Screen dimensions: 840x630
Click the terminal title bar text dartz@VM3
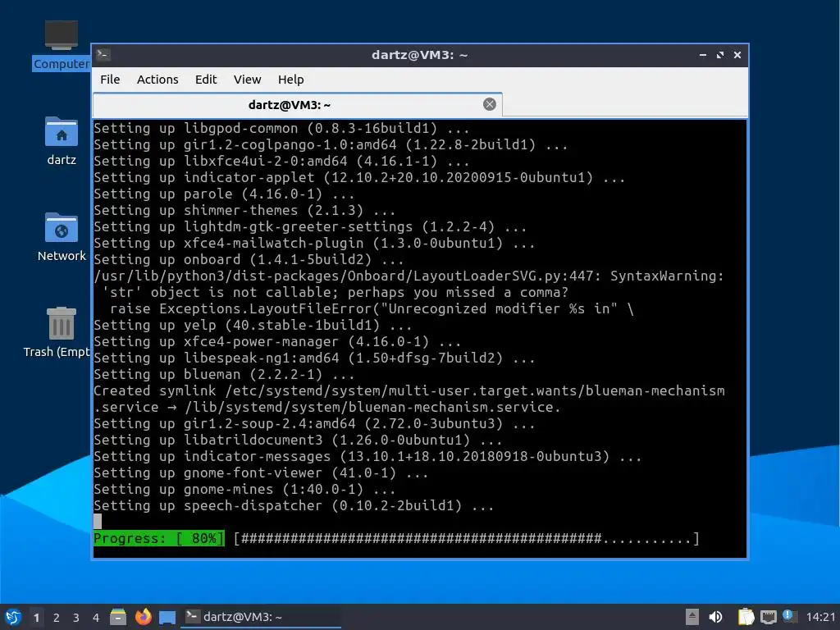pos(419,55)
